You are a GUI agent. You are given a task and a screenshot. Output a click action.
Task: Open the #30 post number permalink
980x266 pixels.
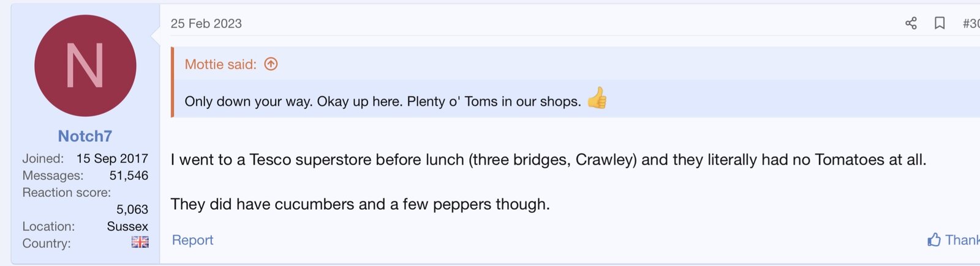pyautogui.click(x=971, y=23)
